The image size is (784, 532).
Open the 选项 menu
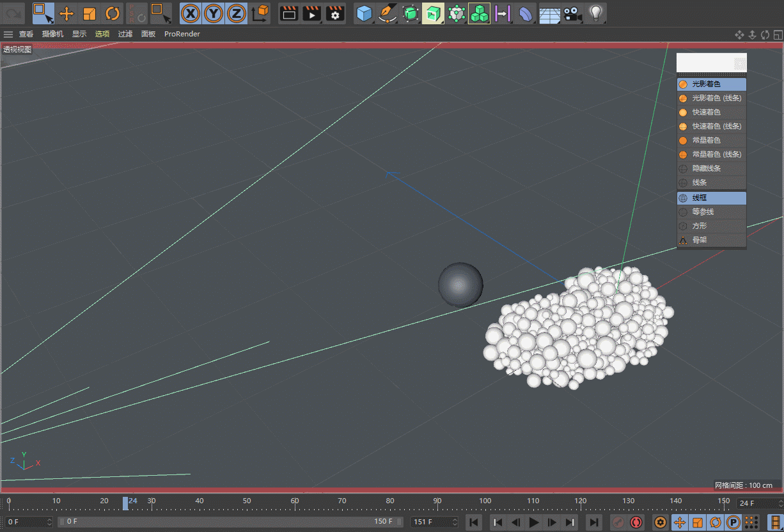102,34
